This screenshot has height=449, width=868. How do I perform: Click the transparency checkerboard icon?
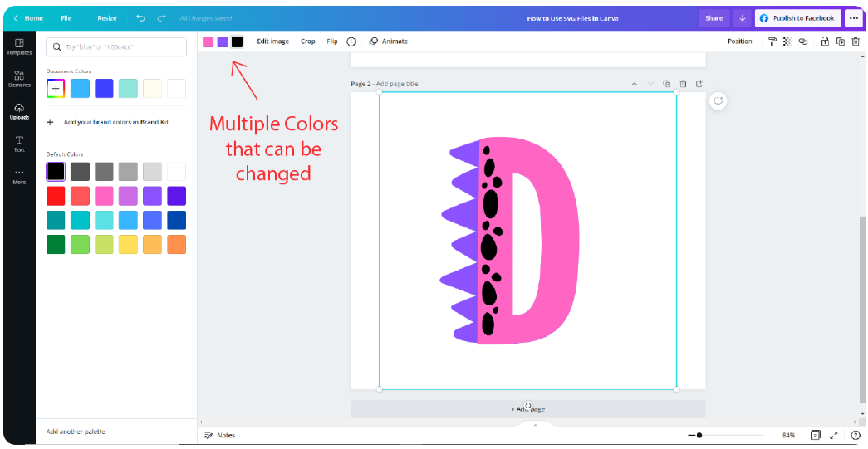(787, 41)
